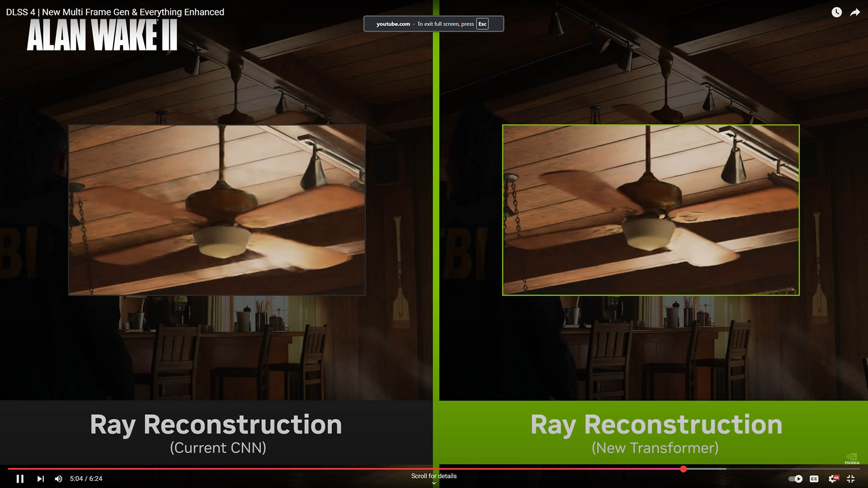Expand Scroll for details
This screenshot has height=488, width=868.
pyautogui.click(x=434, y=478)
